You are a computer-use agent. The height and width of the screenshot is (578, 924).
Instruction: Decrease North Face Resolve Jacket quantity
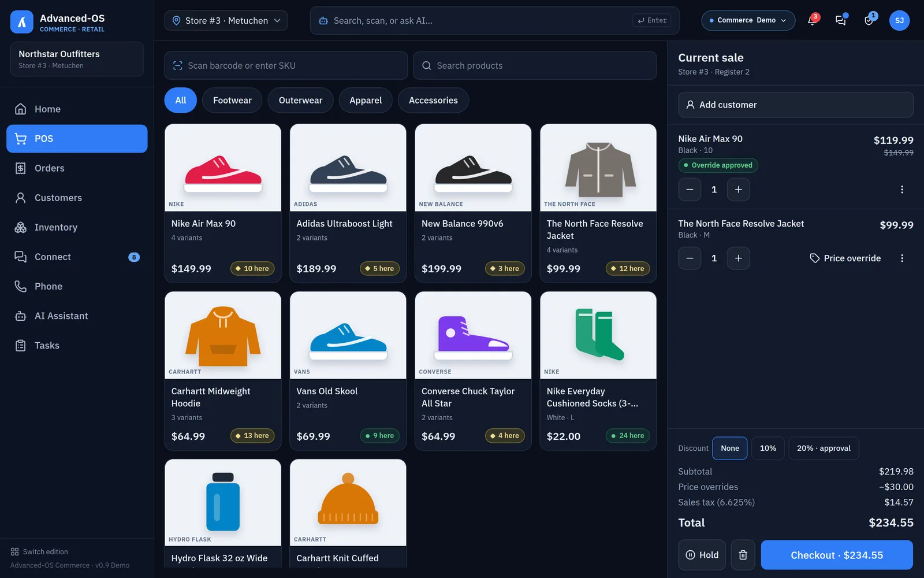point(690,258)
